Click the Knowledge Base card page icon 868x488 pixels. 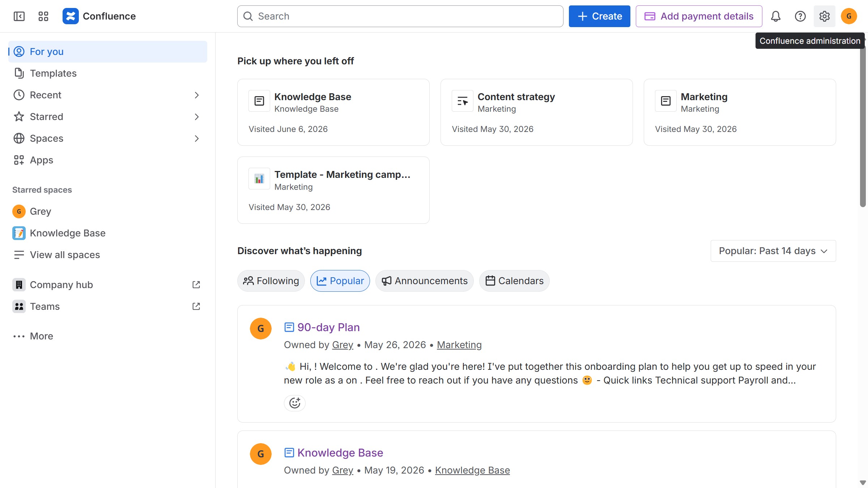click(259, 101)
